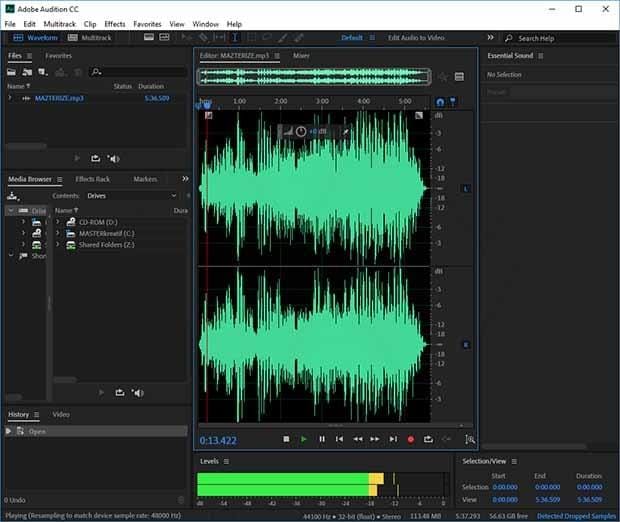Move playhead to previous marker
Viewport: 620px width, 522px height.
(x=339, y=439)
